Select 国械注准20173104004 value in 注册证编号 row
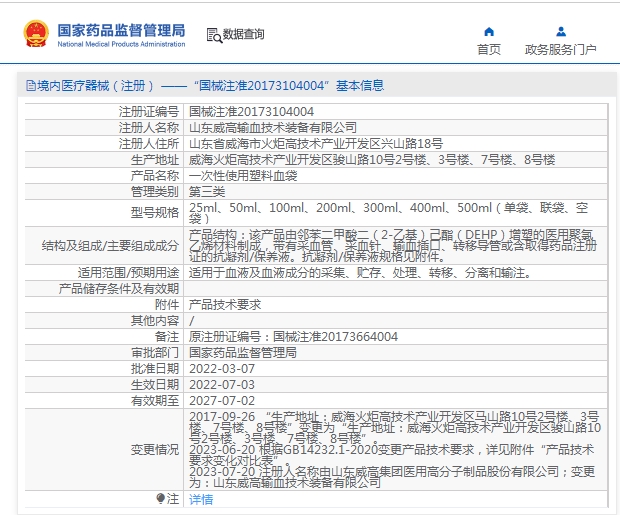Viewport: 620px width, 515px height. pos(251,112)
